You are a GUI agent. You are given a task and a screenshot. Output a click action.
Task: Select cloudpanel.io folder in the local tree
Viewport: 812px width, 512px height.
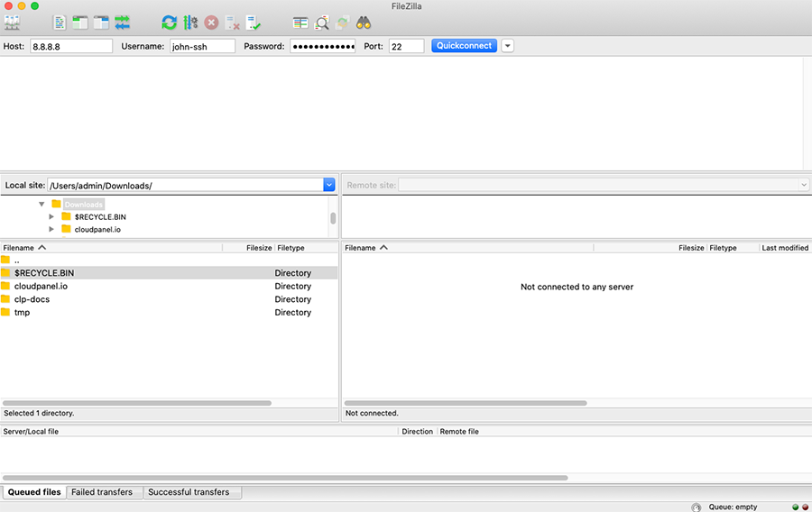[x=97, y=229]
